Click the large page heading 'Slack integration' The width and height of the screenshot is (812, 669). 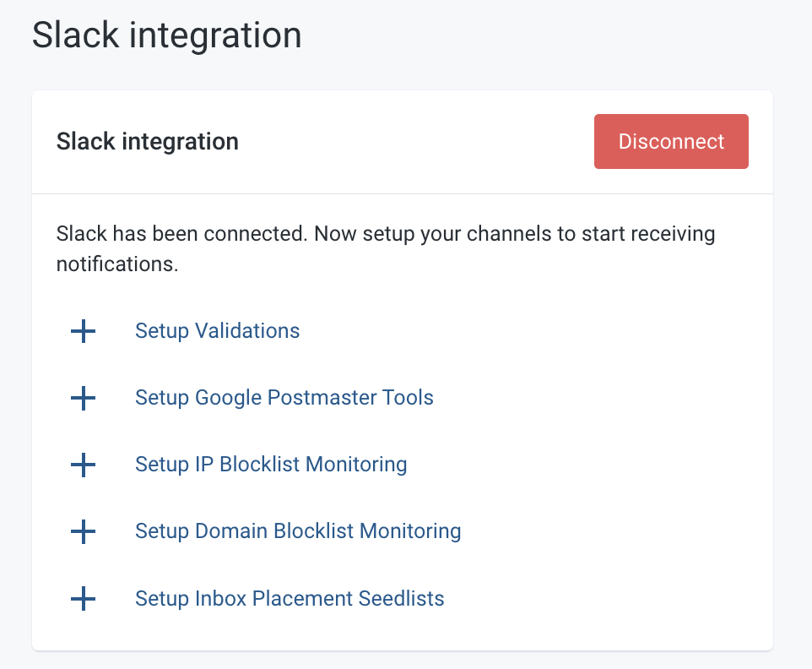point(167,35)
